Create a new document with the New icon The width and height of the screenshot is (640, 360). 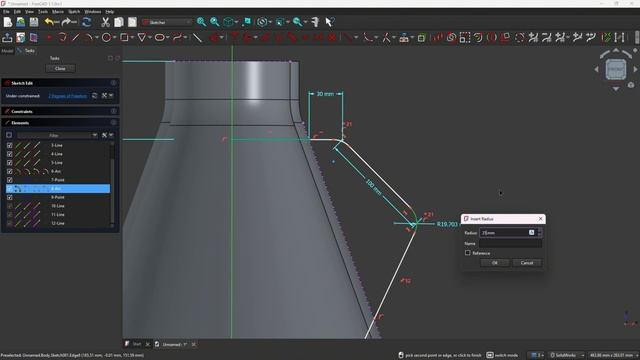click(8, 22)
